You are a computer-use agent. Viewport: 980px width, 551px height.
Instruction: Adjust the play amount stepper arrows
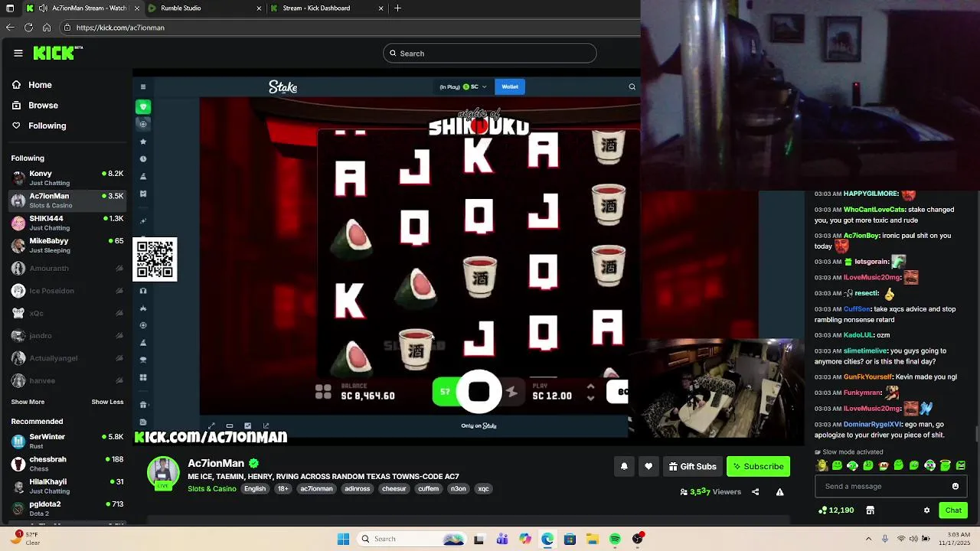coord(590,392)
